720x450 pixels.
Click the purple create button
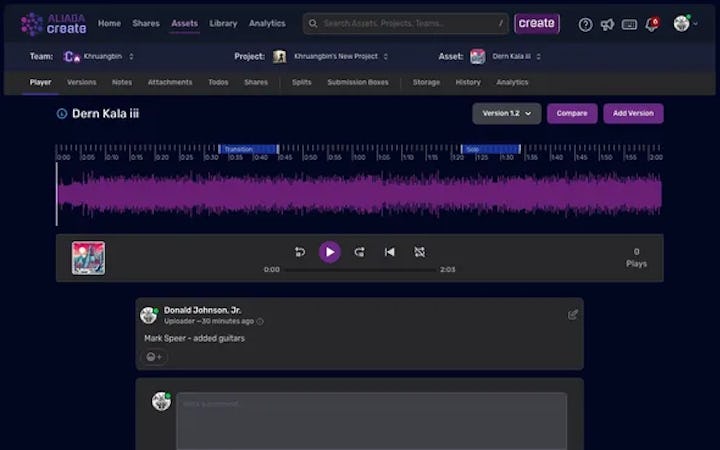[x=537, y=23]
